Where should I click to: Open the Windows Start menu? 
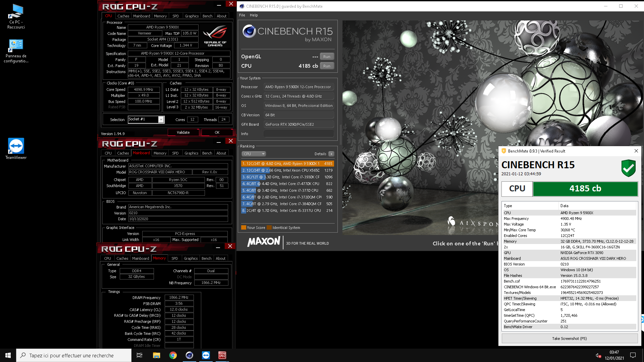(8, 355)
